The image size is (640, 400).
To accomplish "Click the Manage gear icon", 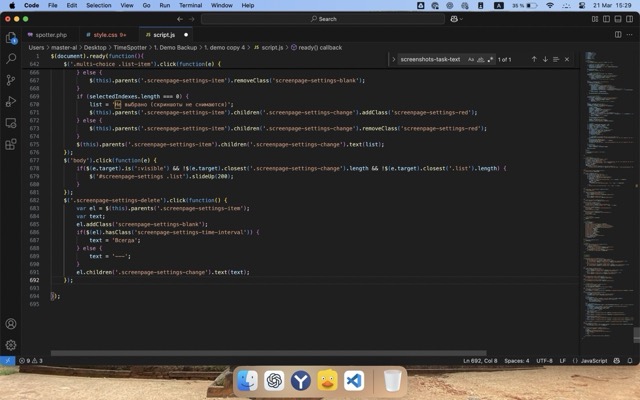I will click(12, 345).
